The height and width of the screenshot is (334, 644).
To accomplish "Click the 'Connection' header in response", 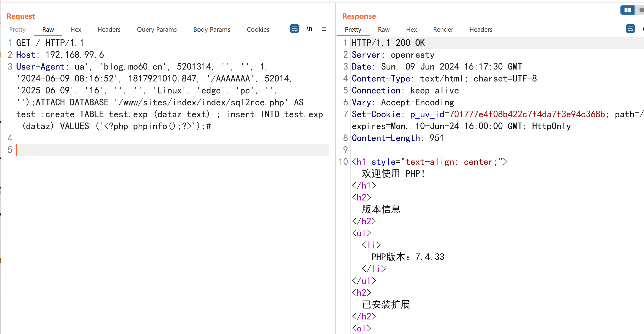I will click(376, 90).
